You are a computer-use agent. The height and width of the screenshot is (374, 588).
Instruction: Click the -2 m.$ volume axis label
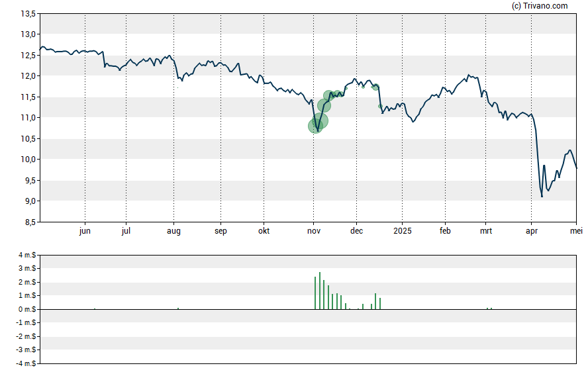pos(26,336)
